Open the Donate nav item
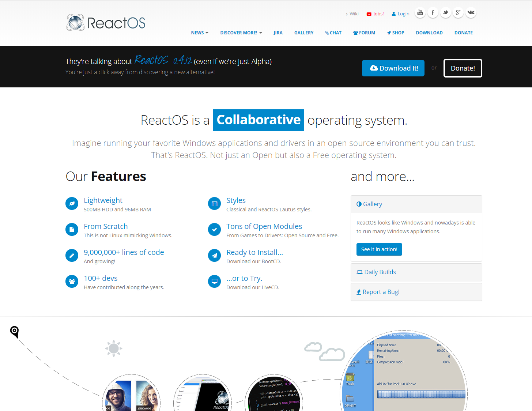 (x=464, y=33)
